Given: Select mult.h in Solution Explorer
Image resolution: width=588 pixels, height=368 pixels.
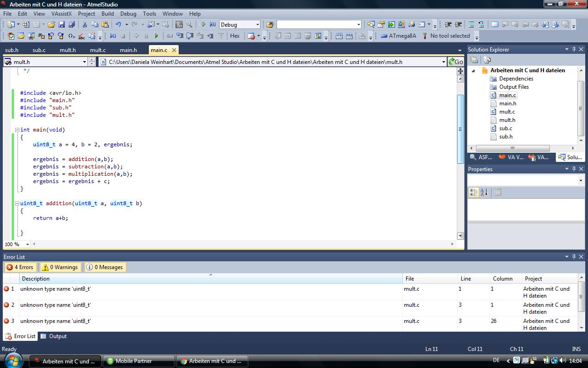Looking at the screenshot, I should click(507, 120).
